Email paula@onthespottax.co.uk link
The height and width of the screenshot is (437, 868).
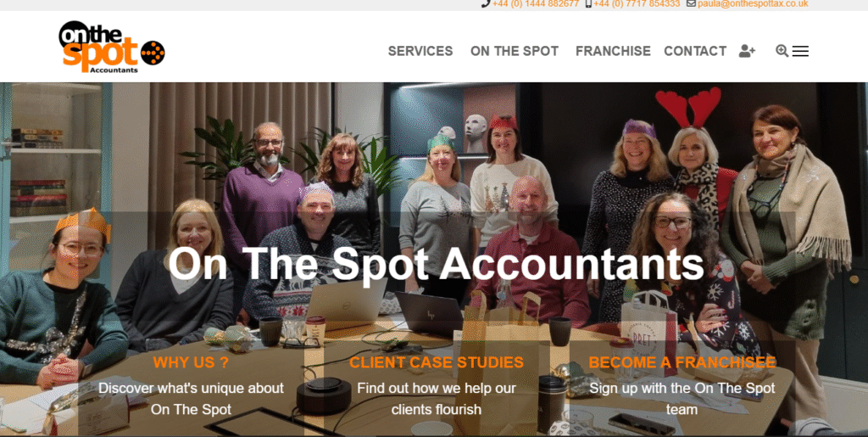click(753, 3)
